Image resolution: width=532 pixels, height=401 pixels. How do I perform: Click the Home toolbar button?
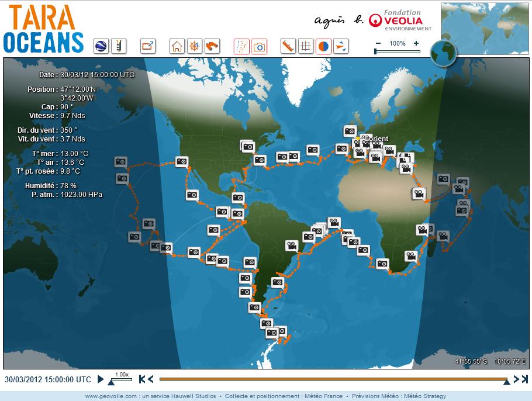(177, 46)
